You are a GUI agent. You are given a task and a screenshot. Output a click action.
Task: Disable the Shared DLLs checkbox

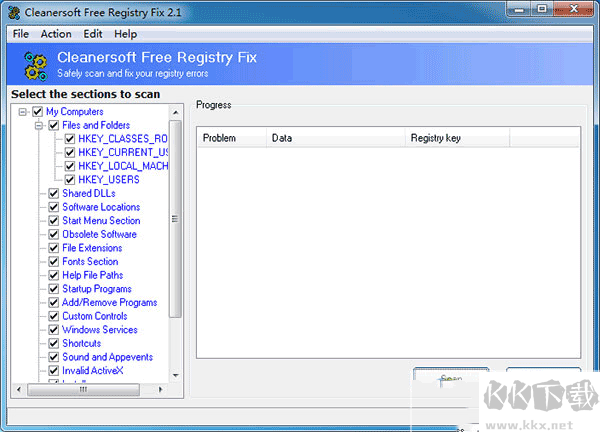click(x=54, y=194)
